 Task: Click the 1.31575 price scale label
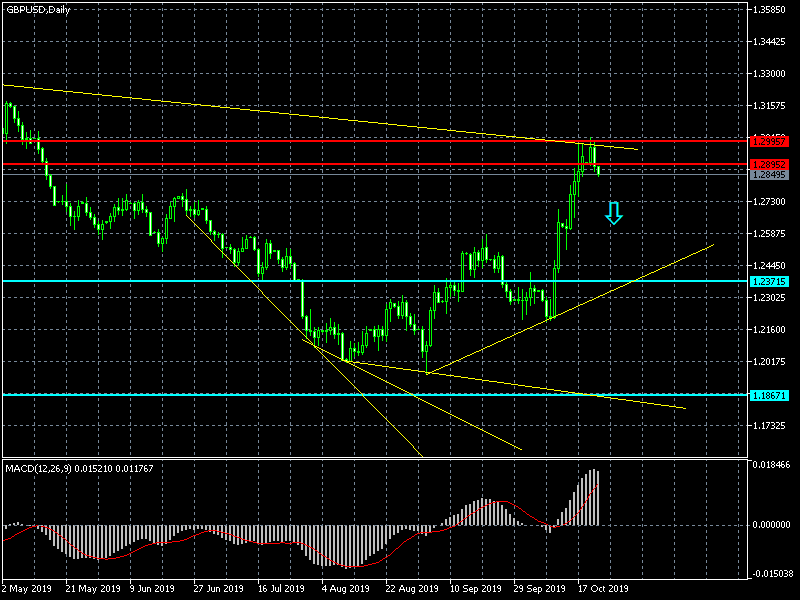[769, 106]
